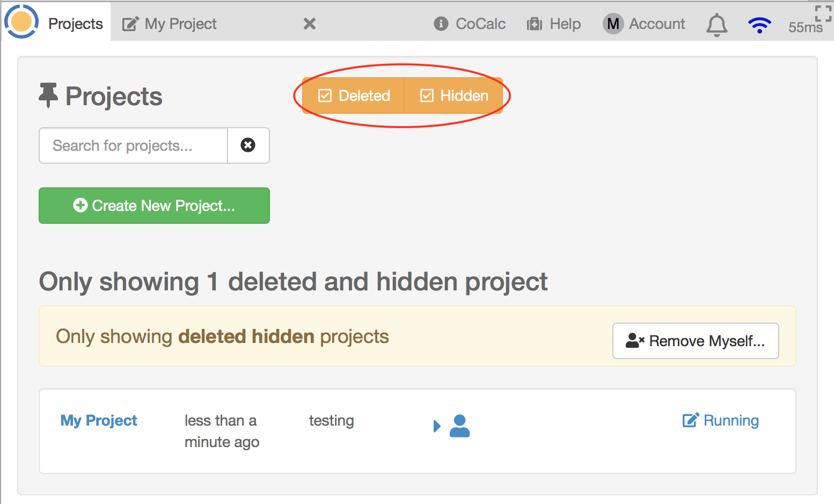Click the CoCalc logo icon

[x=21, y=21]
